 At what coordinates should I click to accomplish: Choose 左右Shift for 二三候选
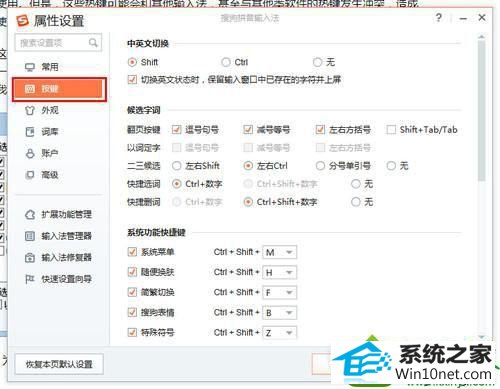[x=176, y=166]
